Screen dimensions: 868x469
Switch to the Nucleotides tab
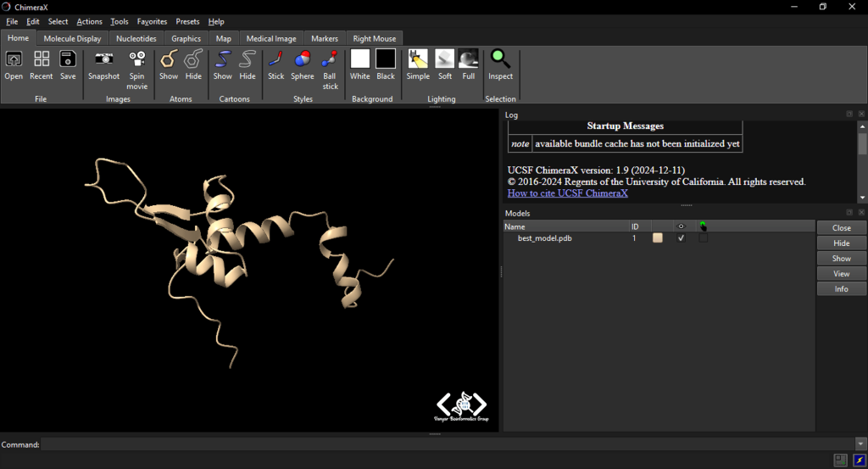(x=136, y=38)
